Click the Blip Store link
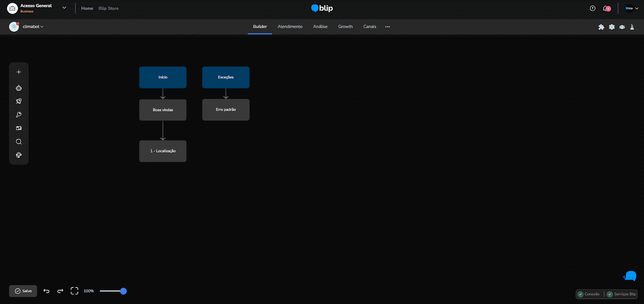Viewport: 644px width, 304px height. coord(108,8)
